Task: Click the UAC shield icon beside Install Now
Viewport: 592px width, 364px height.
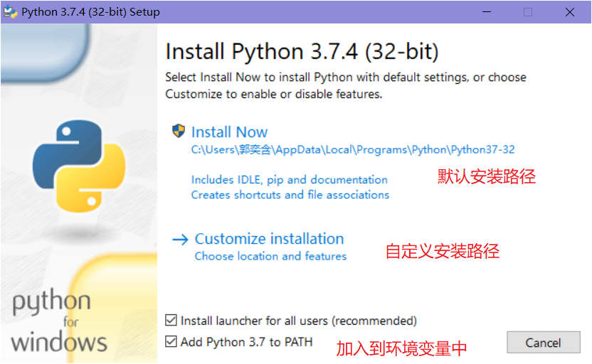Action: 179,132
